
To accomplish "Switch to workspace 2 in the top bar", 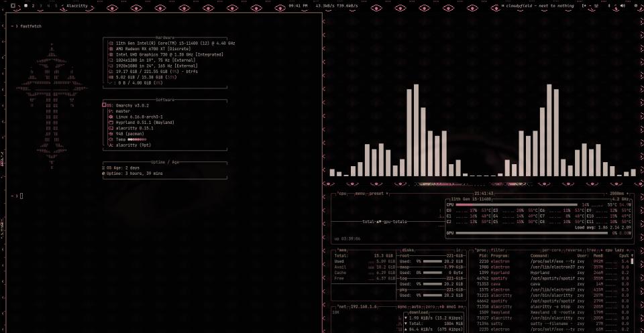I will [x=34, y=6].
